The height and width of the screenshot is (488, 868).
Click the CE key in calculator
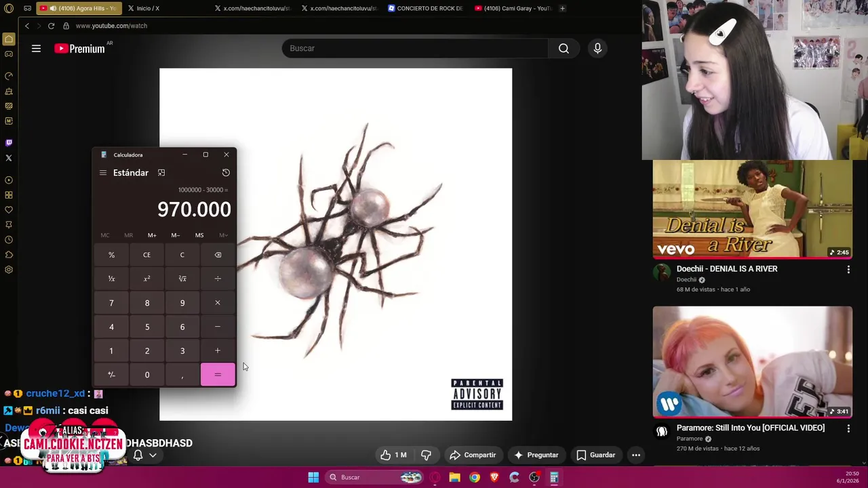[146, 255]
